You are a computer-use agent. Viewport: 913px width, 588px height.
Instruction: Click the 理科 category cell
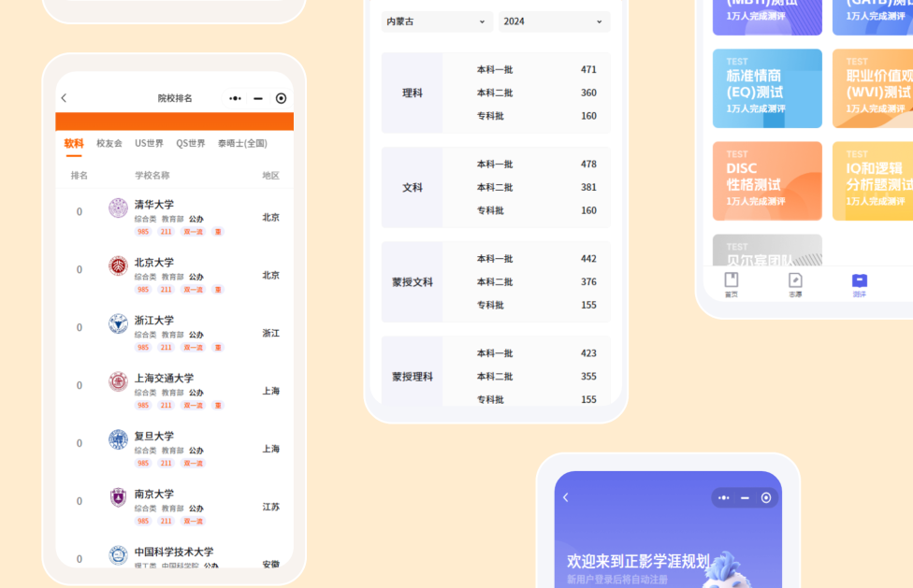point(413,93)
